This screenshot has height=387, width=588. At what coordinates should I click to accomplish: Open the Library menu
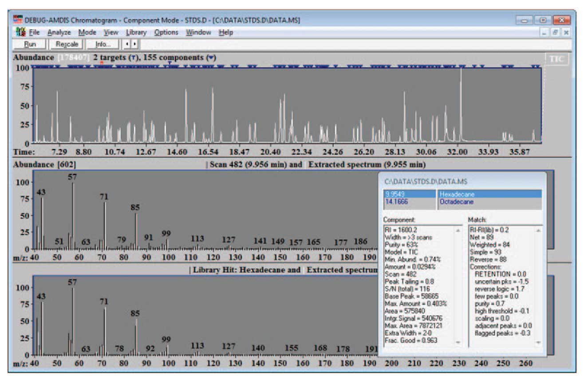pos(136,32)
